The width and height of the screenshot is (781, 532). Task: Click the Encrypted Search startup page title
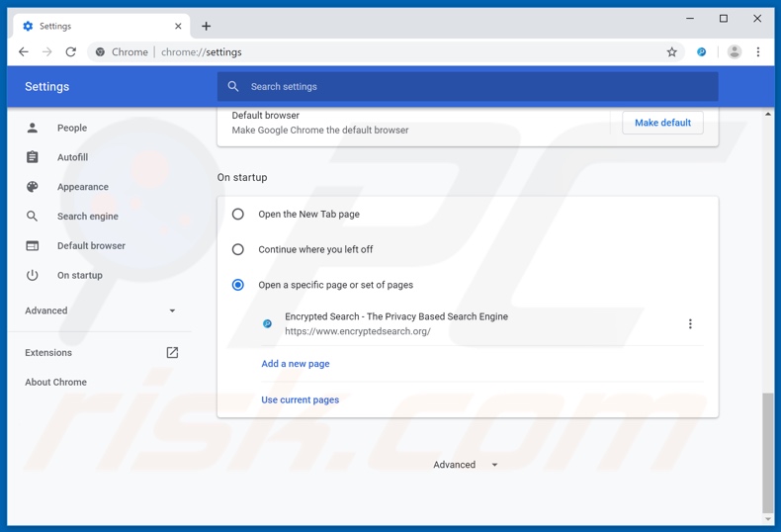[396, 316]
